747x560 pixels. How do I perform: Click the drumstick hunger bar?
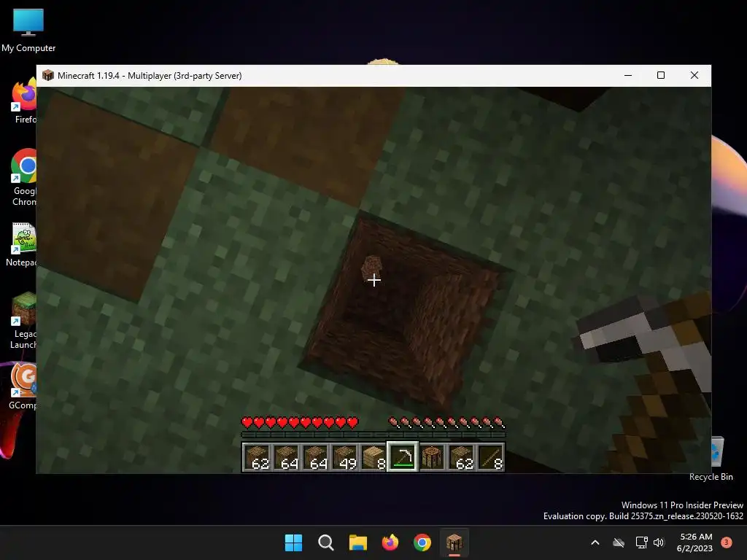click(447, 422)
